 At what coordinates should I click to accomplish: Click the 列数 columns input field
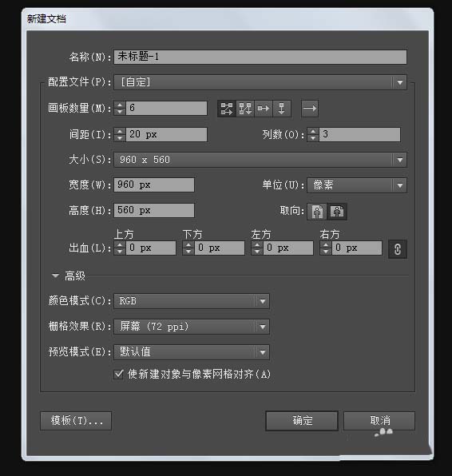pos(359,134)
